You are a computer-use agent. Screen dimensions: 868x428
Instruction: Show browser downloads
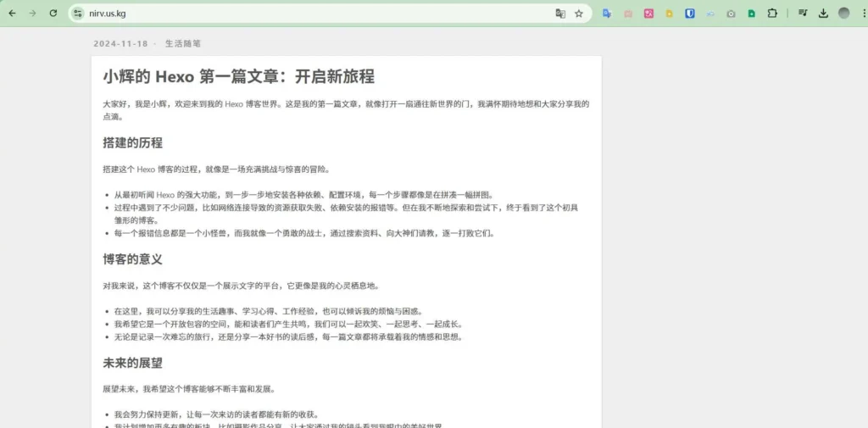pyautogui.click(x=823, y=14)
